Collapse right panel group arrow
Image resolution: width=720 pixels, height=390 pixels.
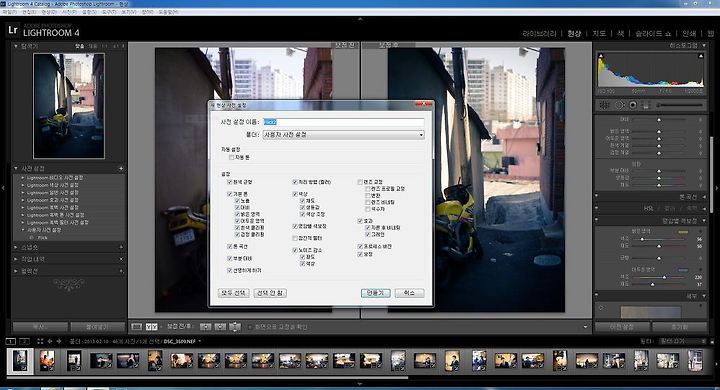716,187
